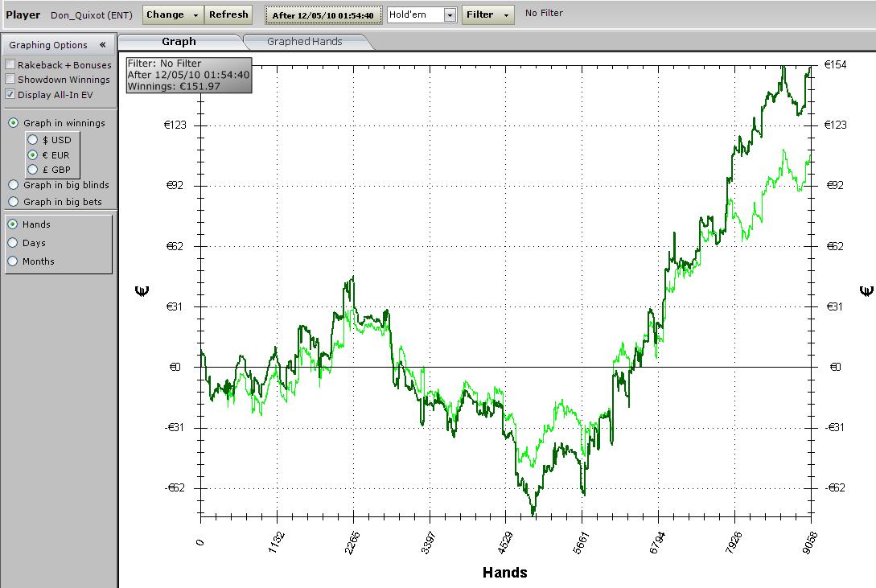
Task: Select € EUR currency option
Action: (33, 155)
